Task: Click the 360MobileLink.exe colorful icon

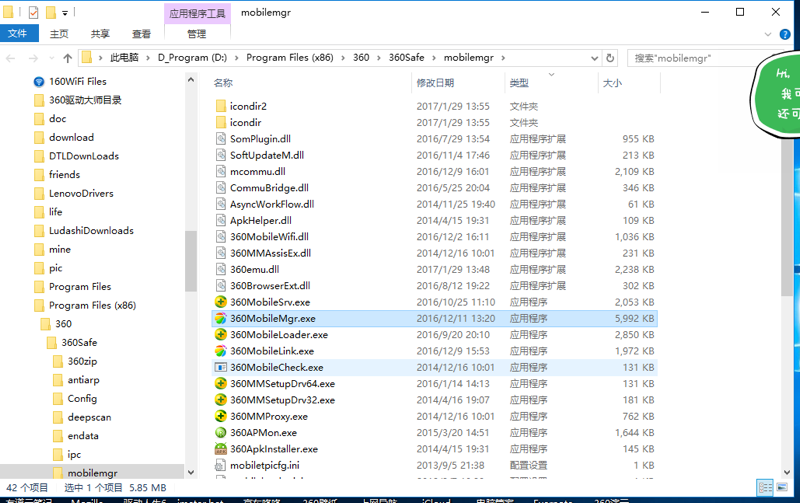Action: point(220,351)
